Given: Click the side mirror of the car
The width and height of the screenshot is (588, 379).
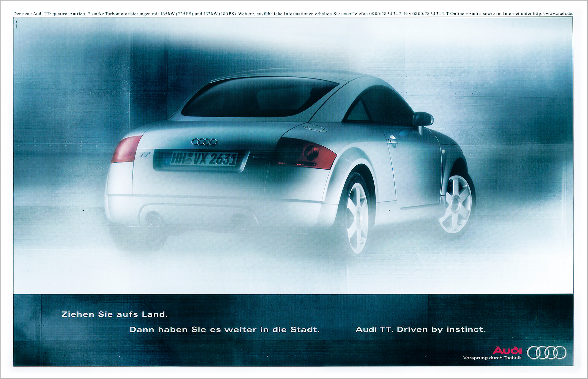Looking at the screenshot, I should coord(423,119).
